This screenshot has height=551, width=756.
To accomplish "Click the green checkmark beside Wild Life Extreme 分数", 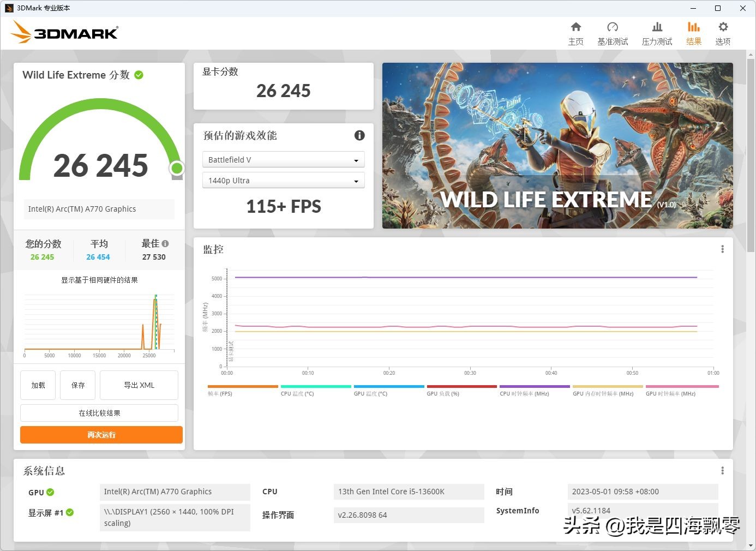I will (139, 75).
